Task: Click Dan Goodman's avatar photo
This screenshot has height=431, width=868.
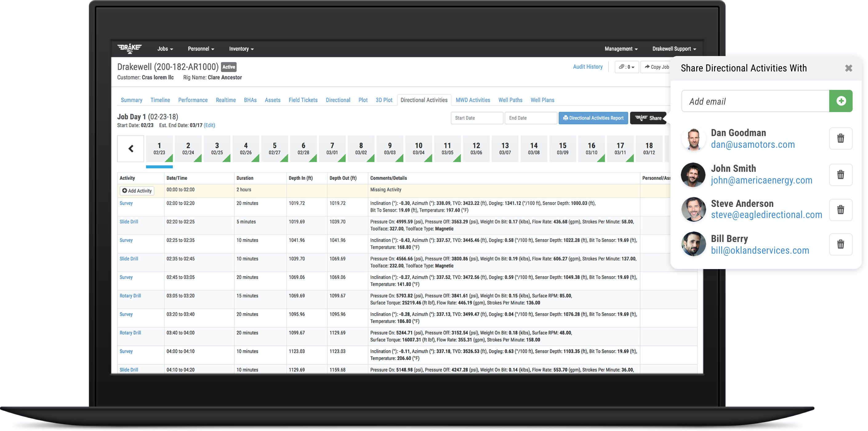Action: point(693,139)
